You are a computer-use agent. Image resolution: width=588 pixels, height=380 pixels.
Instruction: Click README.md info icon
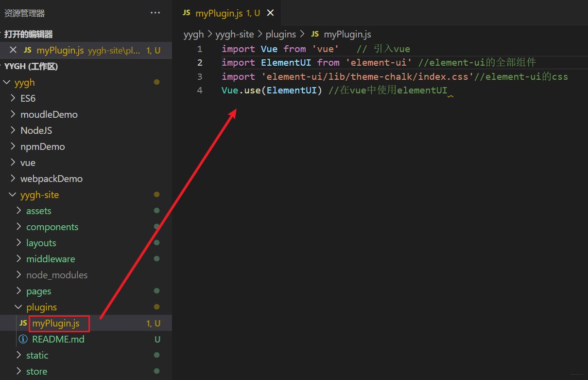tap(23, 339)
